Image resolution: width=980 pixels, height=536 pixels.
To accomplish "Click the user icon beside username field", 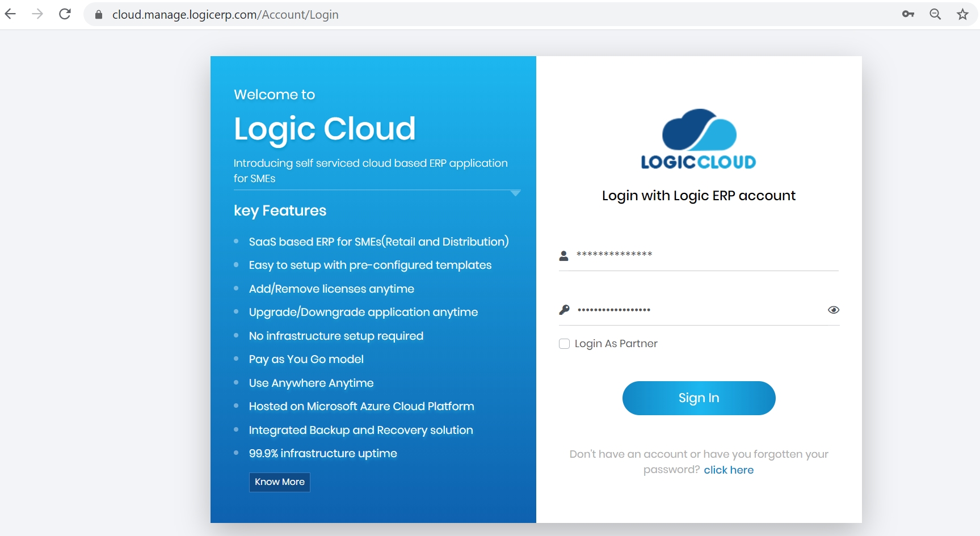I will pos(563,256).
